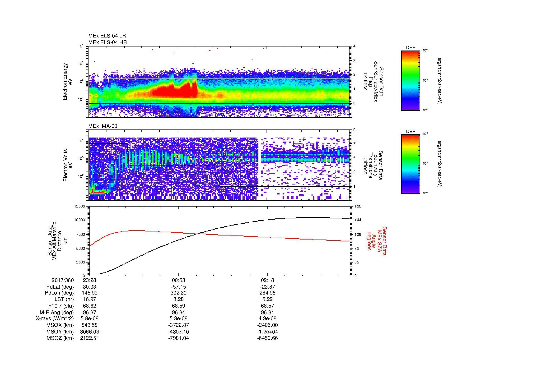Click the '108' SZA axis tick label
The width and height of the screenshot is (555, 392).
[x=358, y=234]
